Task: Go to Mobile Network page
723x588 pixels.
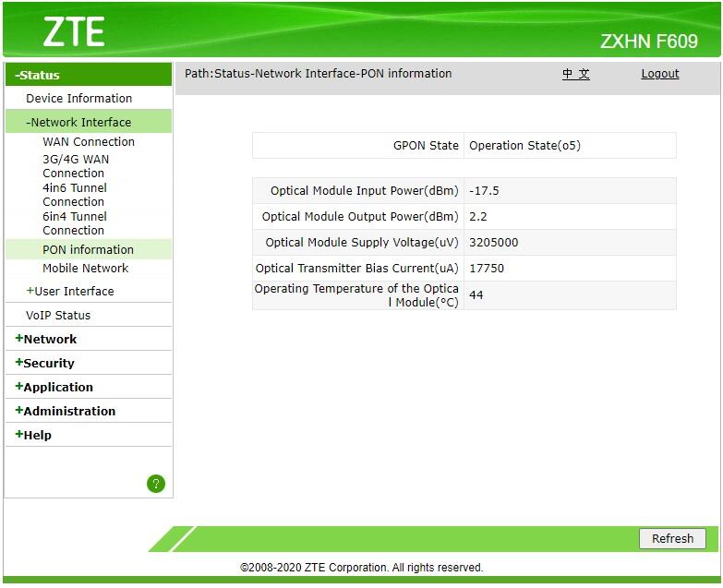Action: (85, 268)
